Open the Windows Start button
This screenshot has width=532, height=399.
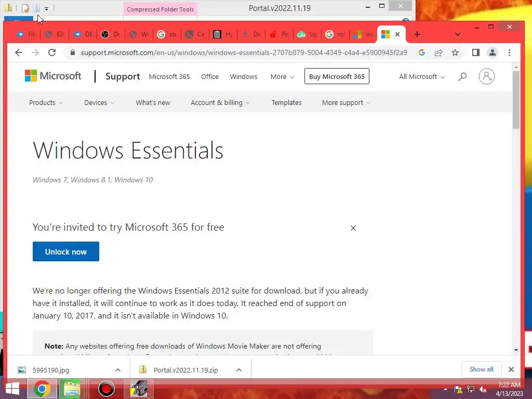click(x=12, y=389)
